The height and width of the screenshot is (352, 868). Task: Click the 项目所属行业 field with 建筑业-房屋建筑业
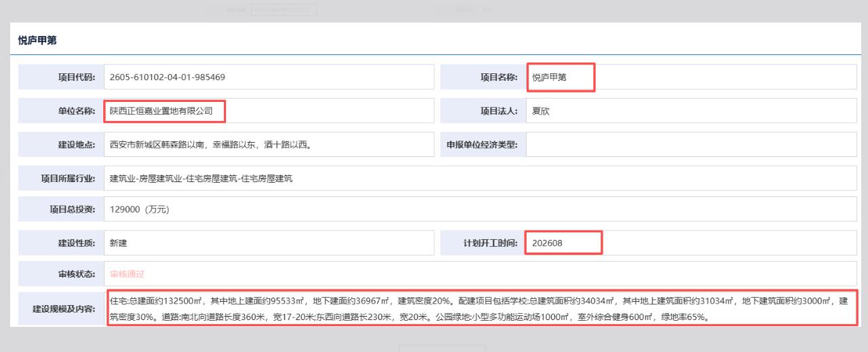coord(480,178)
